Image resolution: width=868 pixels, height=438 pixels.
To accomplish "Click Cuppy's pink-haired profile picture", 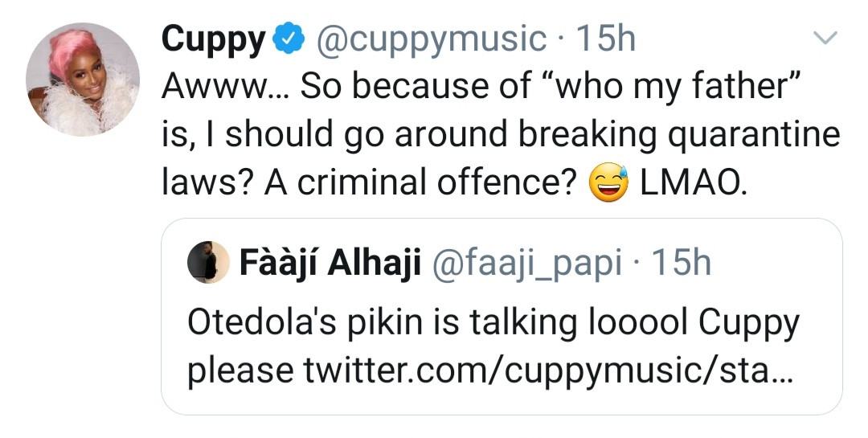I will [83, 80].
